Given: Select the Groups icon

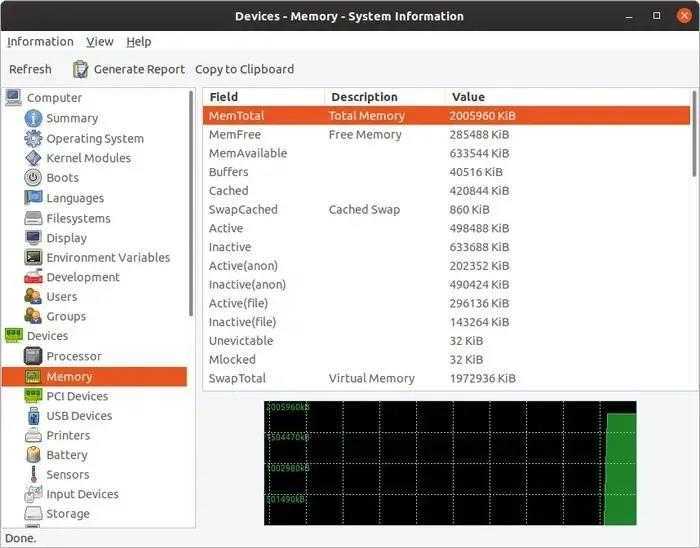Looking at the screenshot, I should tap(33, 316).
